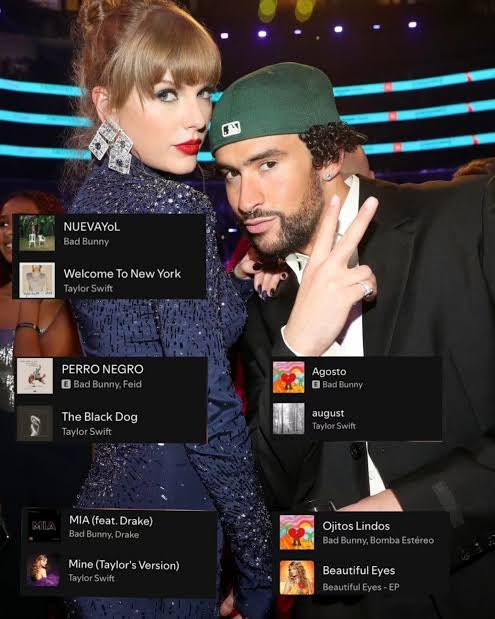This screenshot has width=495, height=619.
Task: Select the song title Beautiful Eyes
Action: pos(359,570)
